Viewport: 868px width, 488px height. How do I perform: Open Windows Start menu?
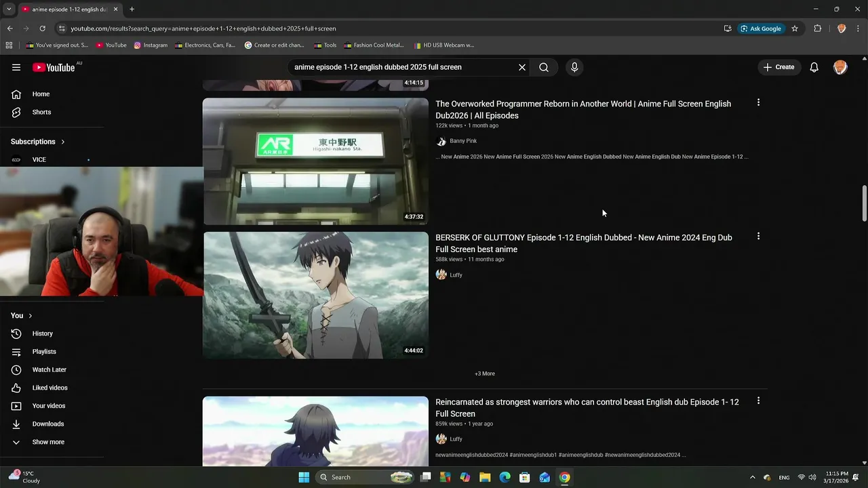304,477
